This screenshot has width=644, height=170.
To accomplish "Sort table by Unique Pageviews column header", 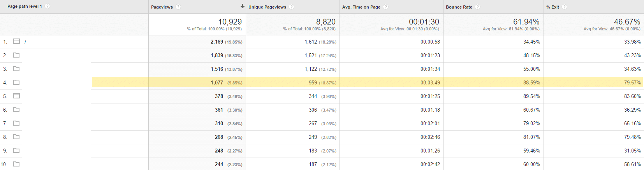I will coord(267,7).
